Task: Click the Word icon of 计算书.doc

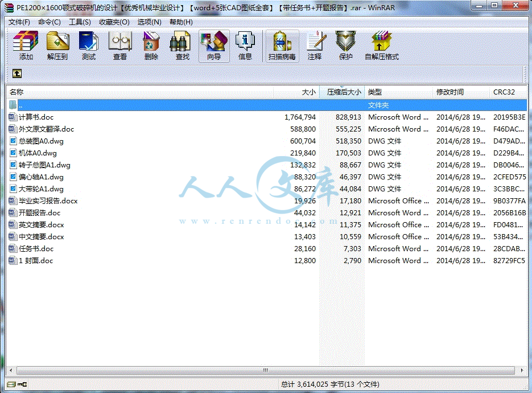Action: click(13, 117)
